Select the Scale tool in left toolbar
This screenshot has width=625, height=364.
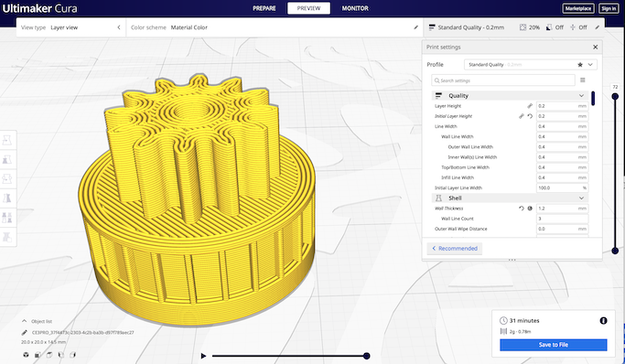point(7,159)
